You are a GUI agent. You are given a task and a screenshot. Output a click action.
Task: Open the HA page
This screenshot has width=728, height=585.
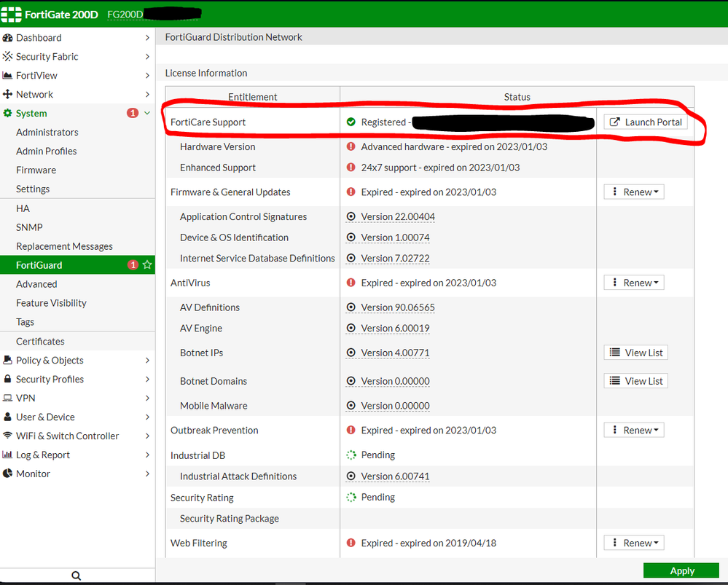pos(77,208)
